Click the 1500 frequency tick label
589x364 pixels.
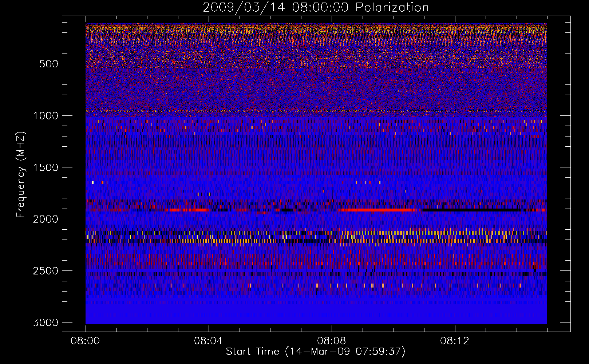[46, 167]
